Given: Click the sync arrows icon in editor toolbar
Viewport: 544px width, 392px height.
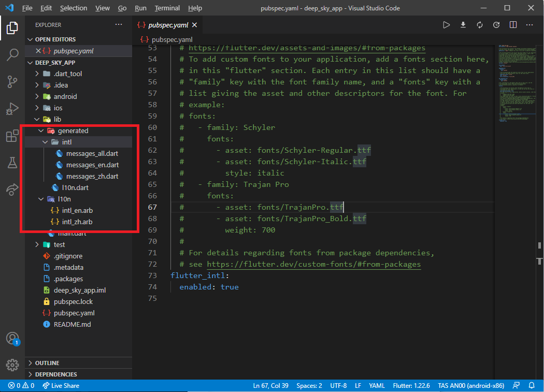Looking at the screenshot, I should click(x=479, y=25).
